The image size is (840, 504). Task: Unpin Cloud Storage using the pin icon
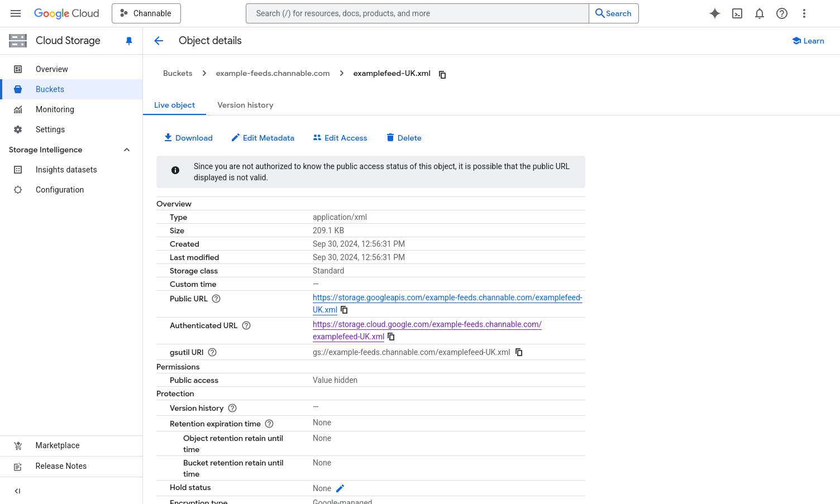(129, 41)
